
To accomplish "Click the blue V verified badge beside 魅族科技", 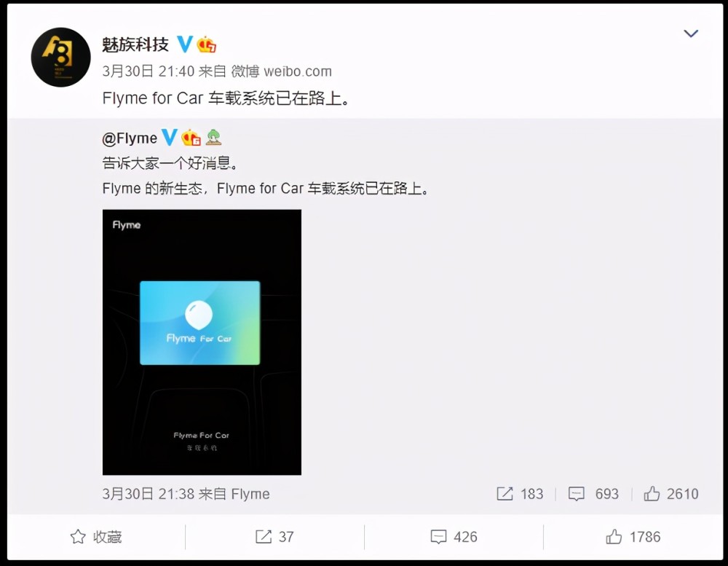I will click(185, 44).
